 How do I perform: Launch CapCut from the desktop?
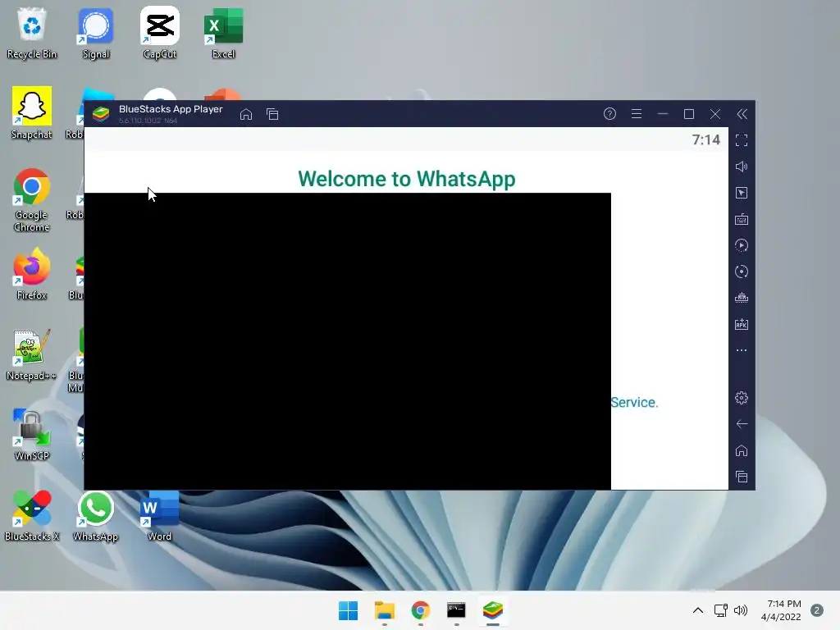tap(160, 33)
